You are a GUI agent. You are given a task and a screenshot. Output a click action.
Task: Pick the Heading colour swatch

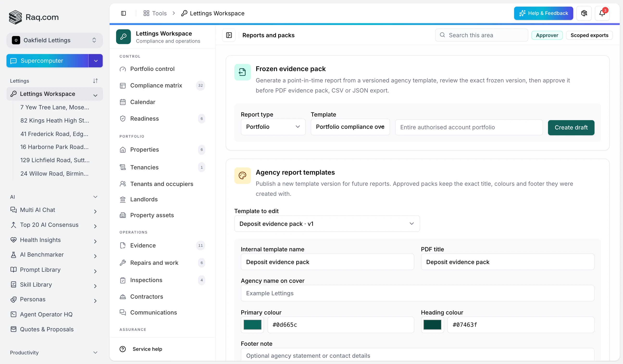[432, 325]
